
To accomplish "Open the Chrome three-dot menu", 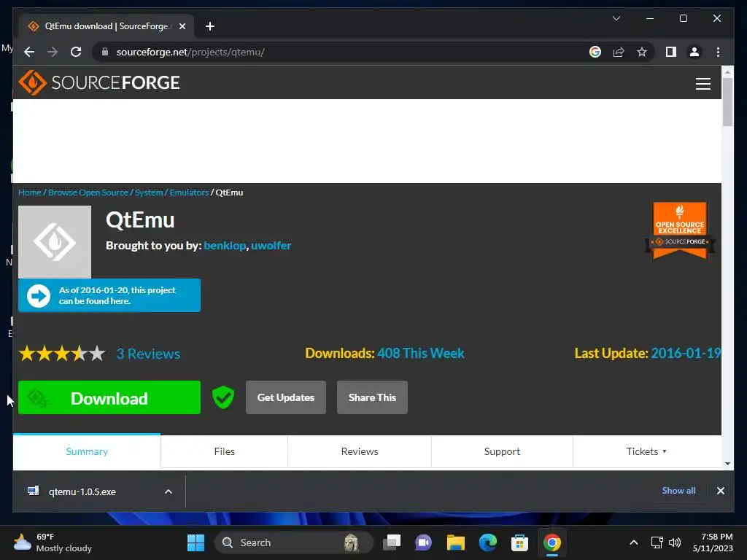I will [718, 52].
